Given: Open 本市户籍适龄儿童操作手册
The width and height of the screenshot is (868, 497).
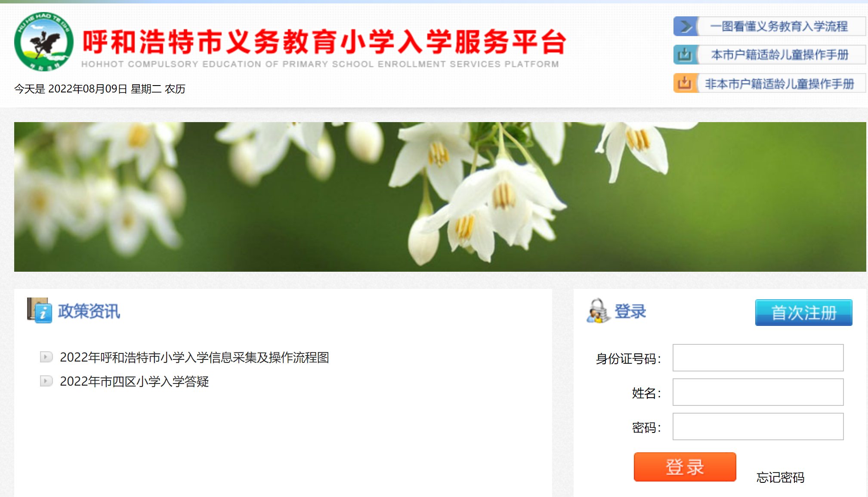Looking at the screenshot, I should pyautogui.click(x=780, y=55).
